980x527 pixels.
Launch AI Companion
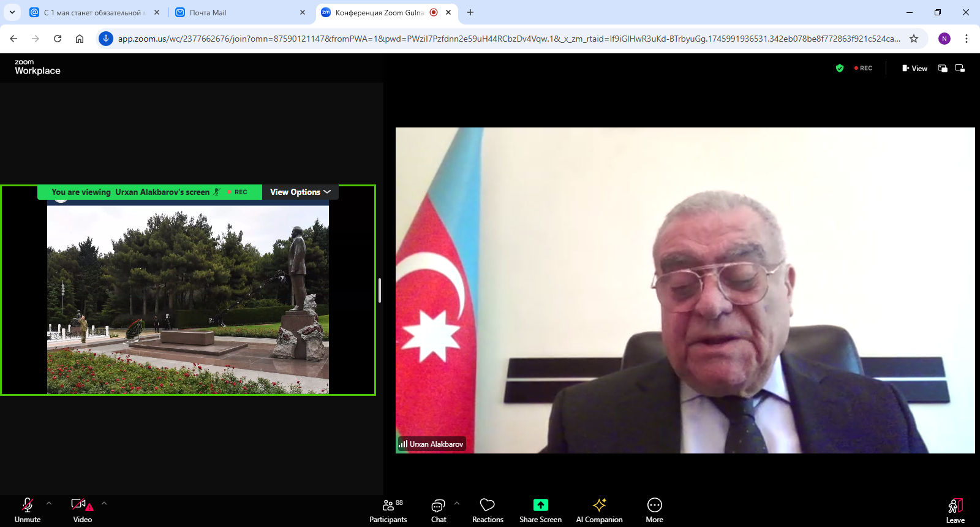(x=599, y=510)
